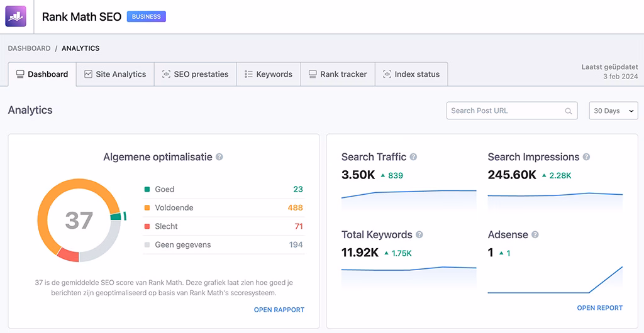Screen dimensions: 644x333
Task: Select the Rank tracker tab
Action: click(338, 74)
